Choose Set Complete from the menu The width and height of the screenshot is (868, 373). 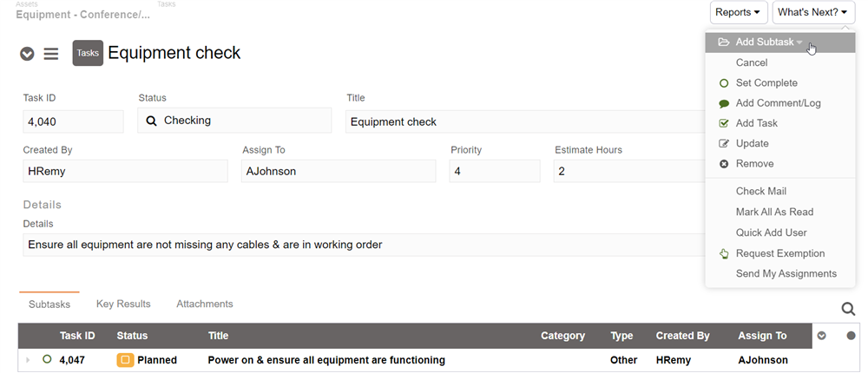[x=766, y=83]
